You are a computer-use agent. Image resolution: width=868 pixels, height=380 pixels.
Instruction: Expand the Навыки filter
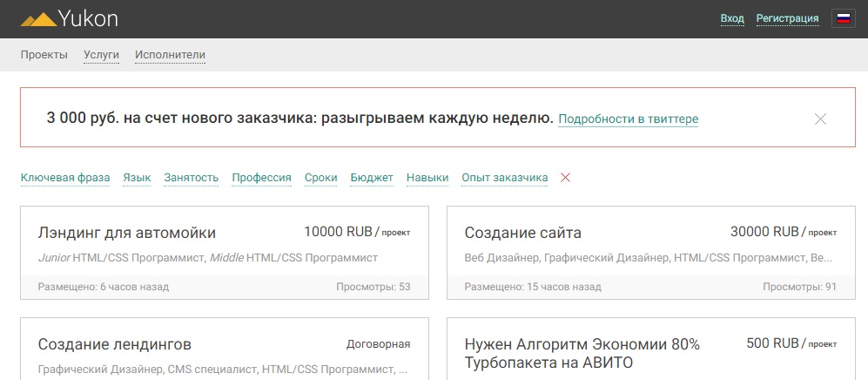[x=427, y=178]
